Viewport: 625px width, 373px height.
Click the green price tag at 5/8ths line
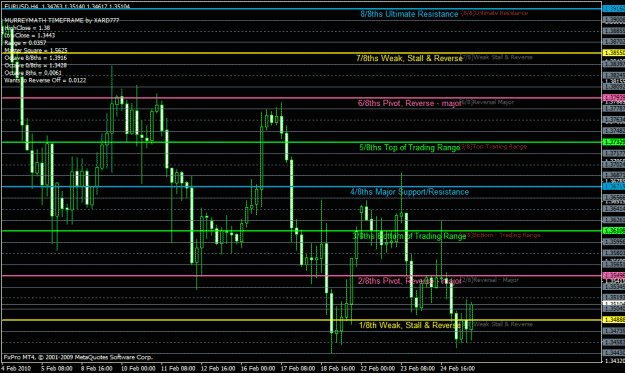pos(613,142)
